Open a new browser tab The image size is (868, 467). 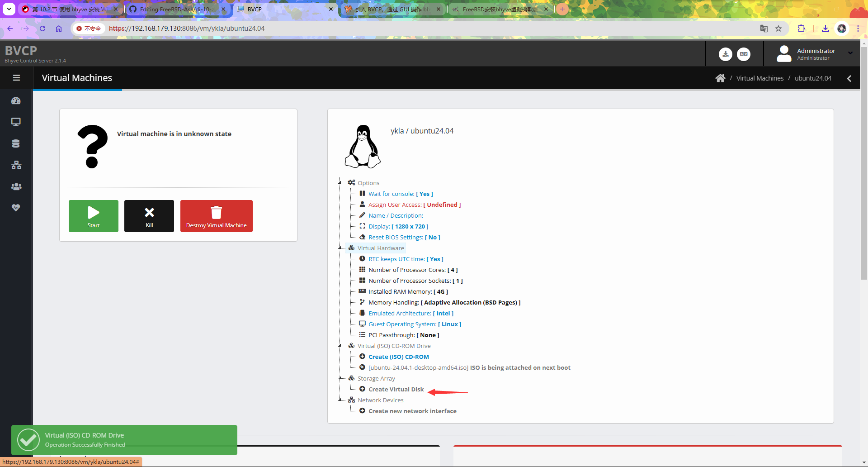(x=562, y=9)
